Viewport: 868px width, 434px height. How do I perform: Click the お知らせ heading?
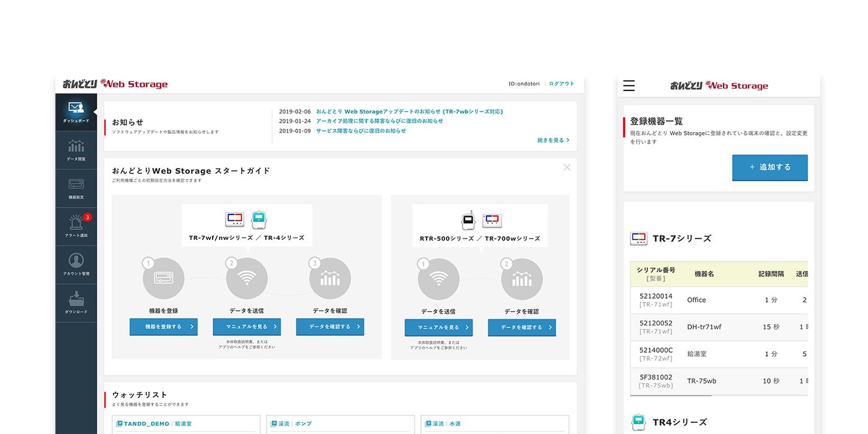pos(128,123)
